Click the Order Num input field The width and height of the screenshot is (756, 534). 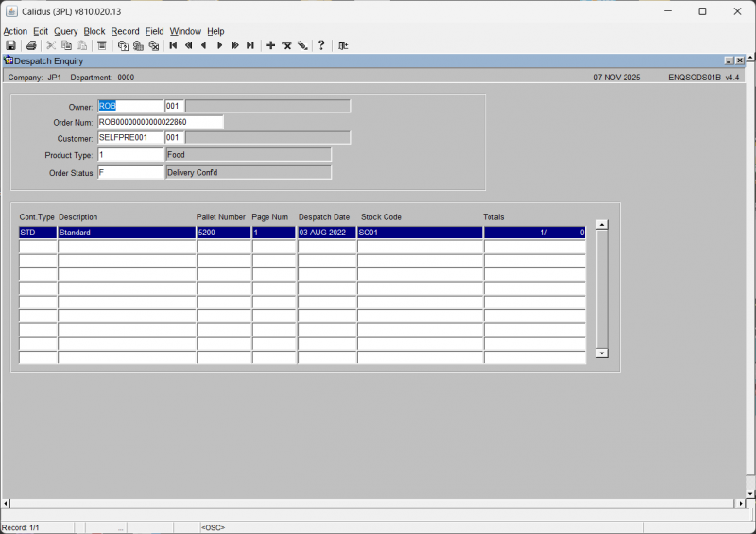point(161,122)
